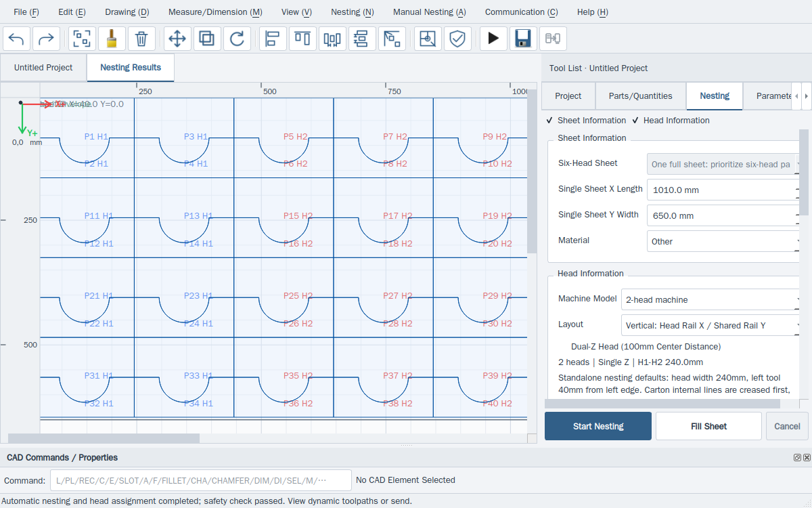Viewport: 812px width, 508px height.
Task: Click the zoom-to-fit frame icon
Action: click(82, 39)
